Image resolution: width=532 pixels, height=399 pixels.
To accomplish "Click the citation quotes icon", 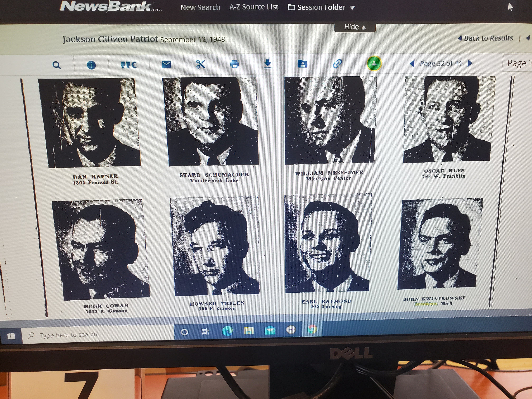I will tap(129, 65).
